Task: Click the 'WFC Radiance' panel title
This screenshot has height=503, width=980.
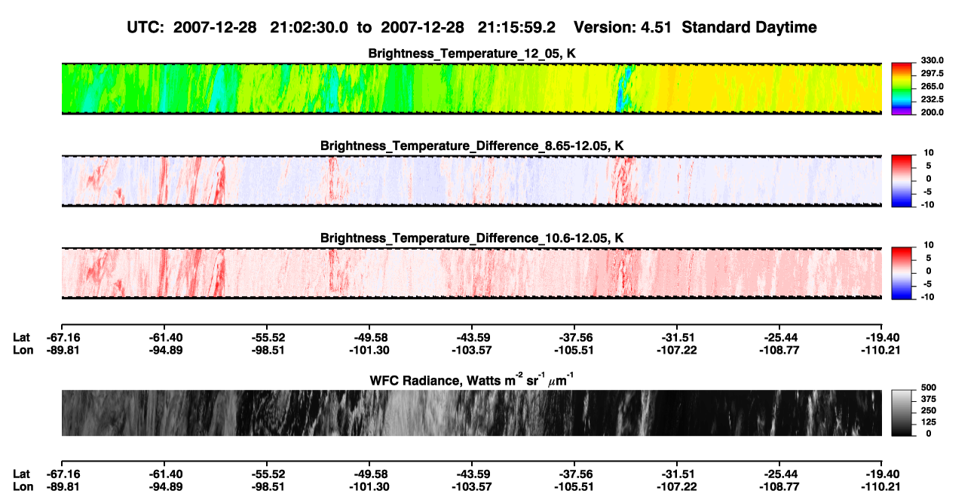Action: (472, 379)
